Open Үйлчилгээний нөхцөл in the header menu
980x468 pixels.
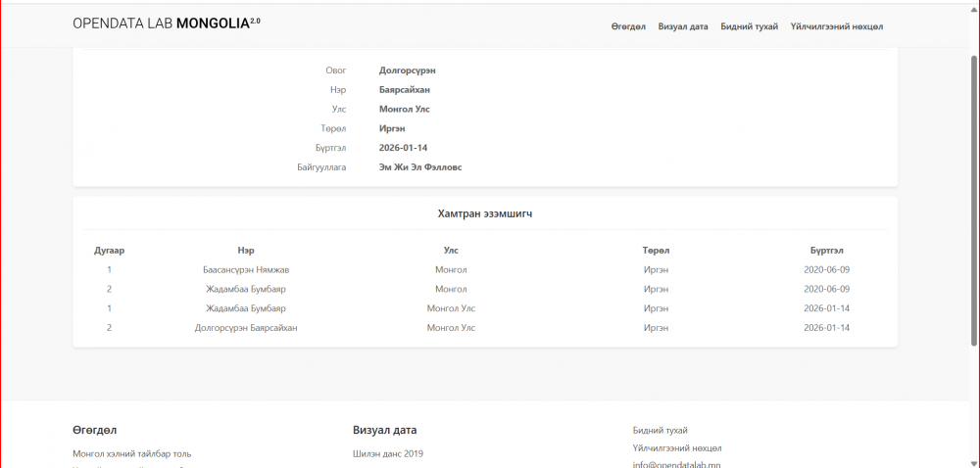[x=836, y=26]
